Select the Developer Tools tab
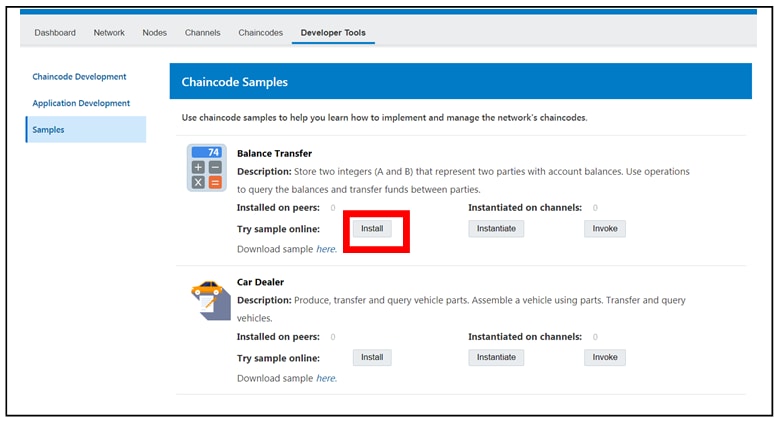Image resolution: width=779 pixels, height=423 pixels. [x=333, y=33]
